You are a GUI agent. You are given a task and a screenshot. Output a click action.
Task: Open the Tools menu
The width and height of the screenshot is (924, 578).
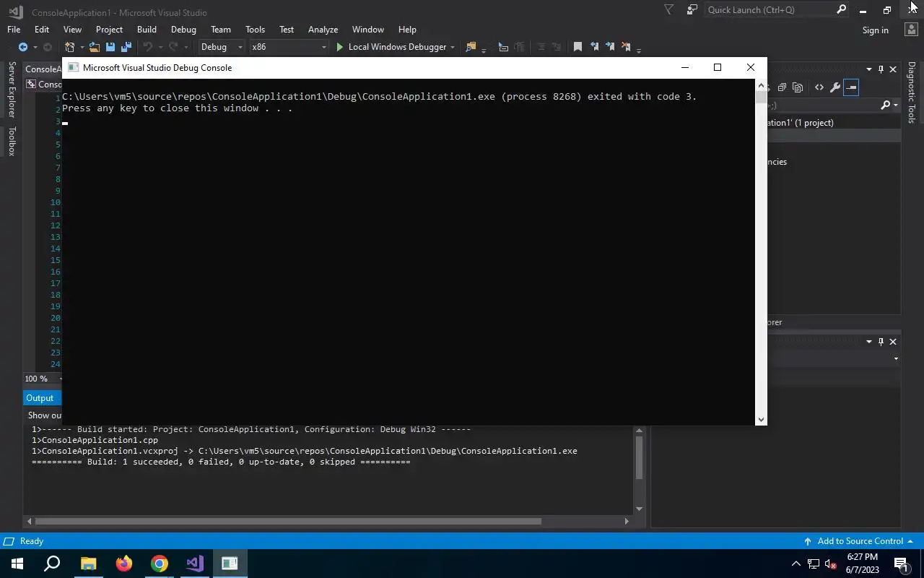coord(255,30)
